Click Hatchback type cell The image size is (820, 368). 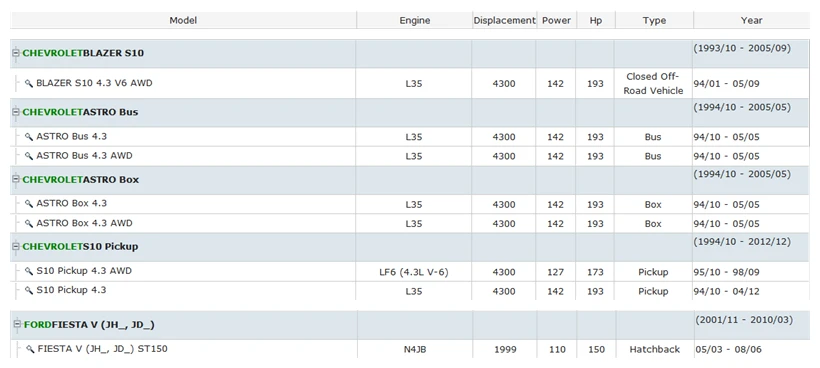[x=655, y=349]
